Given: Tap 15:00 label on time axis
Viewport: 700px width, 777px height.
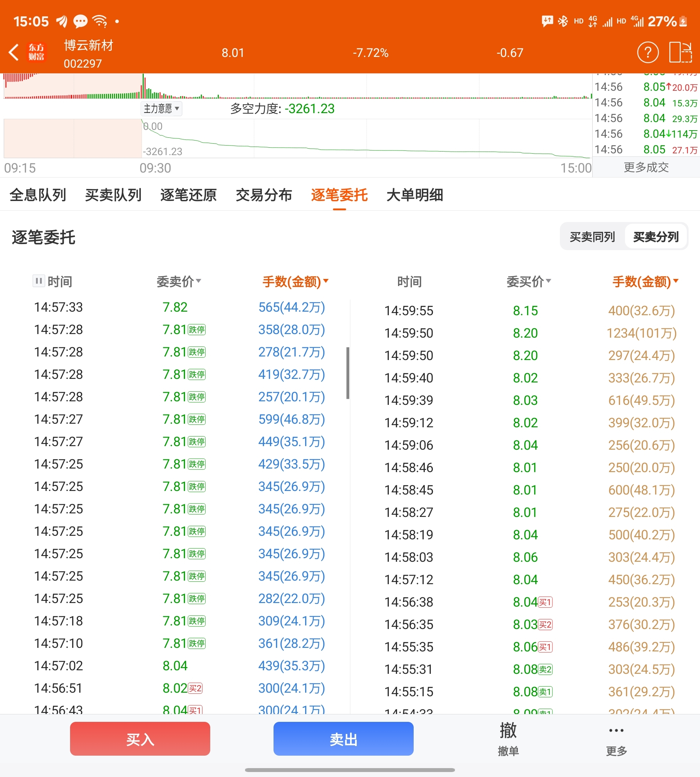Looking at the screenshot, I should coord(576,168).
